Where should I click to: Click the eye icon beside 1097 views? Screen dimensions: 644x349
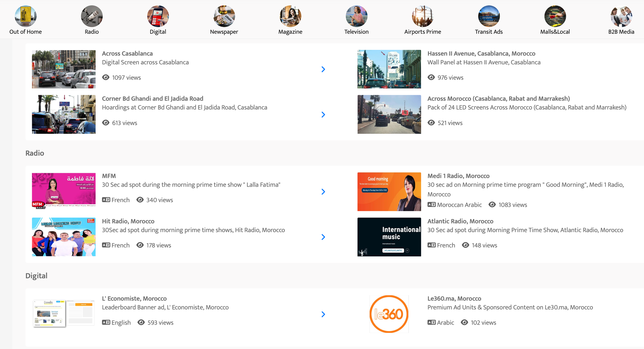(x=106, y=77)
